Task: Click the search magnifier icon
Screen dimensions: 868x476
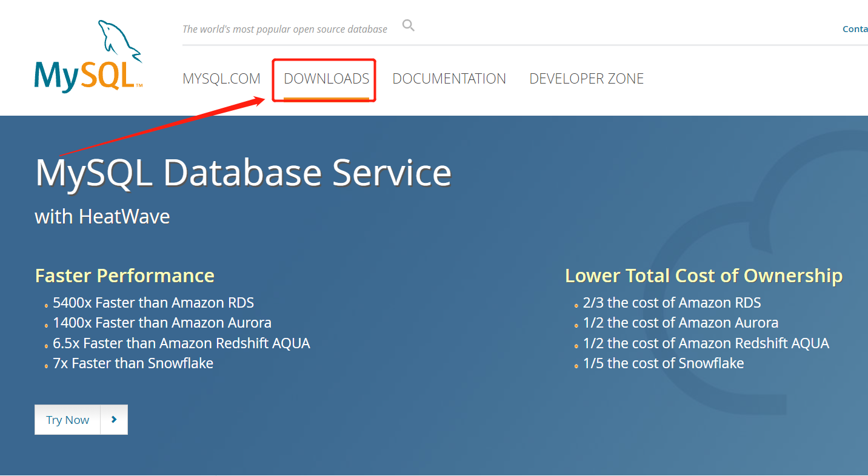Action: click(x=409, y=25)
